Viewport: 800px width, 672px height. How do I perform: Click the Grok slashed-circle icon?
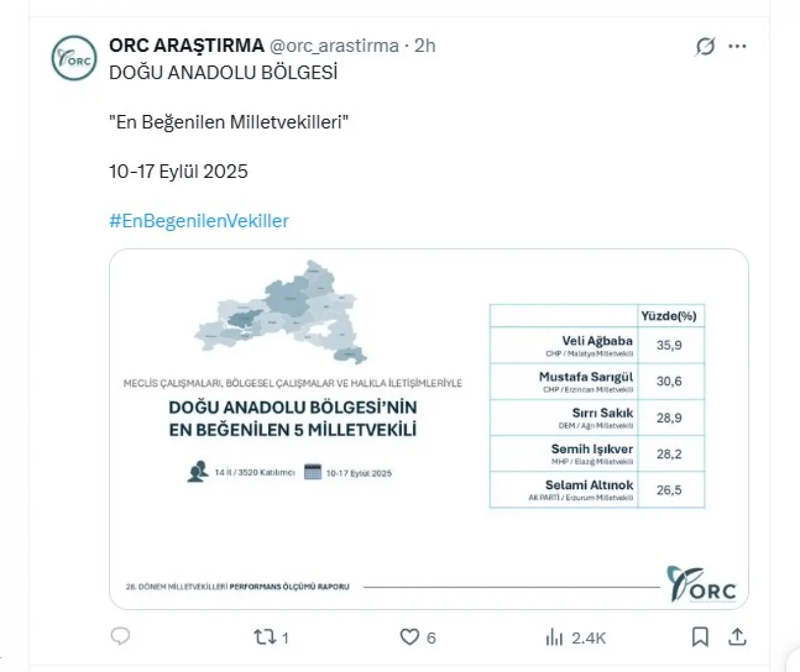[x=705, y=46]
